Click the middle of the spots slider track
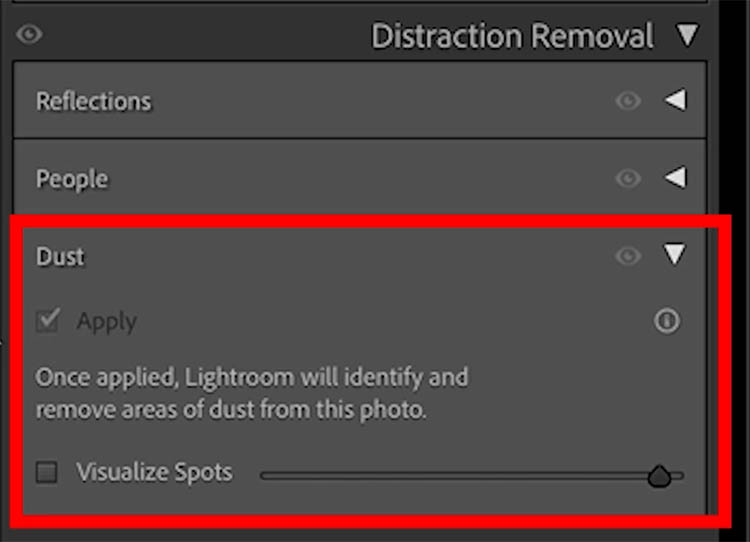The height and width of the screenshot is (542, 750). [472, 476]
